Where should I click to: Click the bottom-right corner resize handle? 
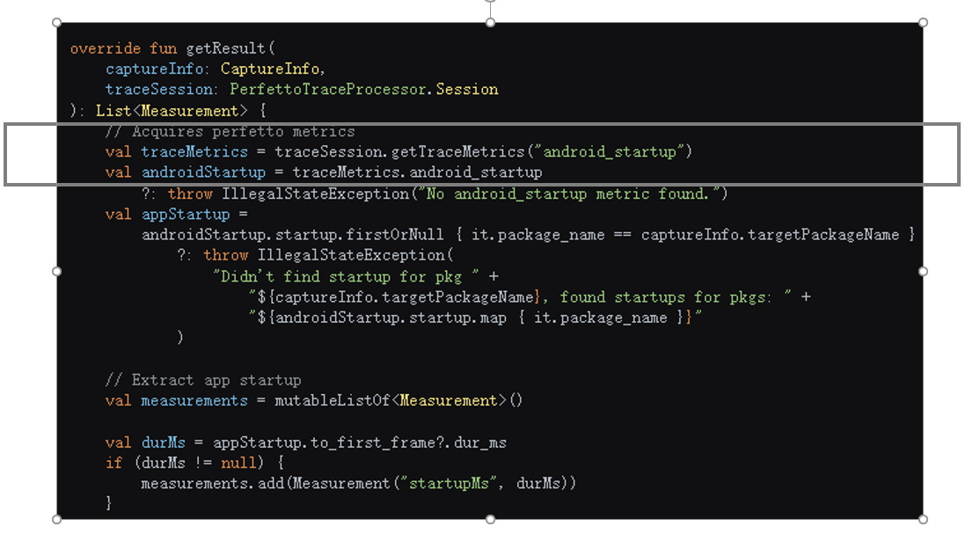tap(923, 519)
